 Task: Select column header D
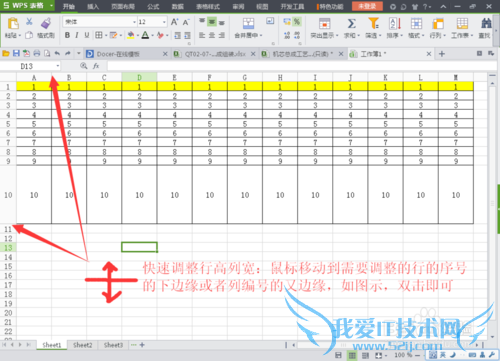139,78
